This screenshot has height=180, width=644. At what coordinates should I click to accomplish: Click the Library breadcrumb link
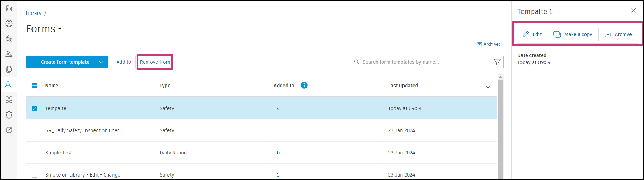pyautogui.click(x=34, y=13)
